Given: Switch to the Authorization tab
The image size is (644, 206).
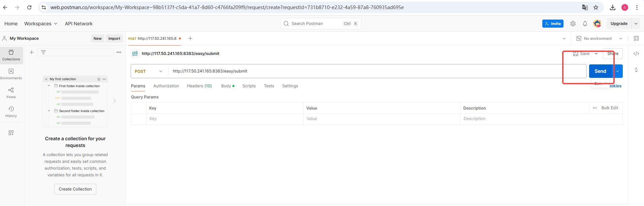Looking at the screenshot, I should click(x=166, y=86).
